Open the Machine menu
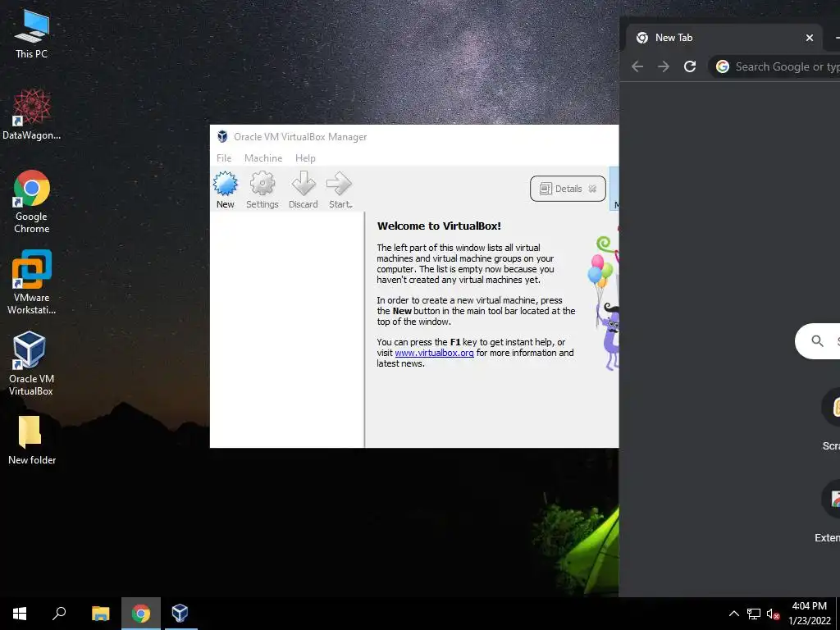This screenshot has width=840, height=630. point(263,158)
